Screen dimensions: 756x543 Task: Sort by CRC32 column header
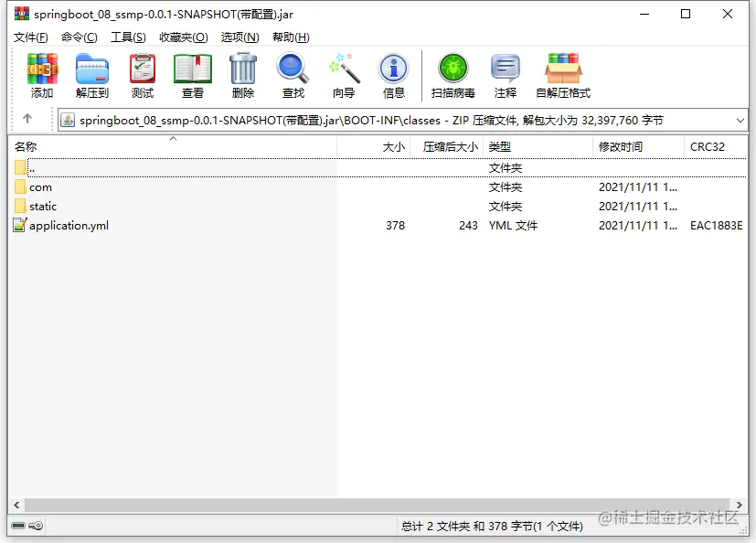(716, 146)
